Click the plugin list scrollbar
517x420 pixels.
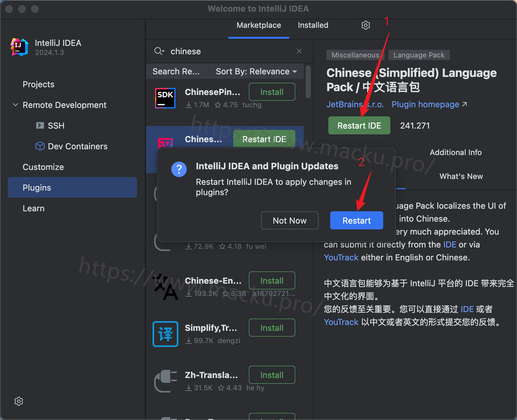tap(308, 82)
